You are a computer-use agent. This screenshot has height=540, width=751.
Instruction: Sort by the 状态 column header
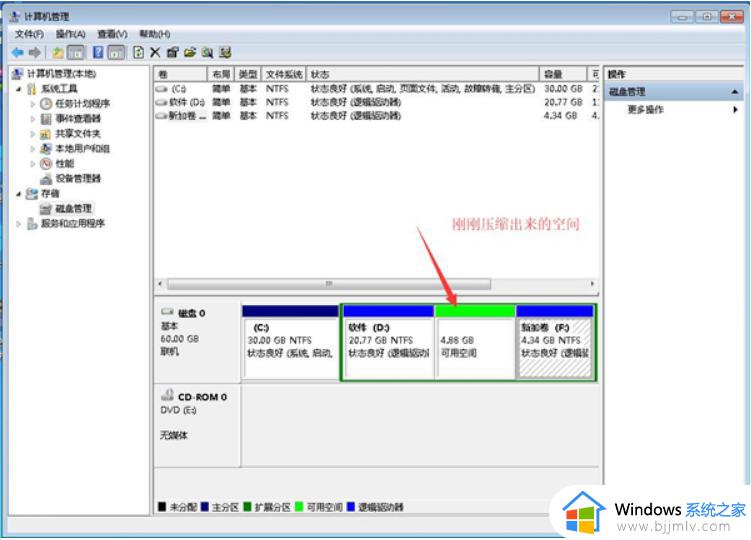[423, 74]
